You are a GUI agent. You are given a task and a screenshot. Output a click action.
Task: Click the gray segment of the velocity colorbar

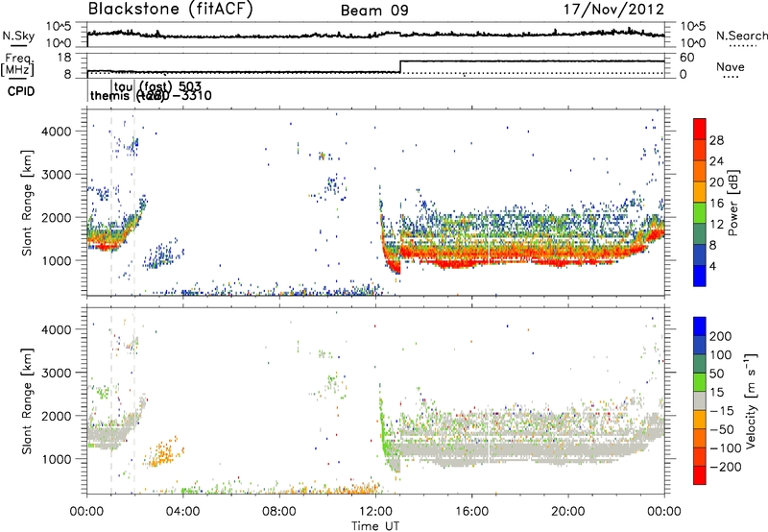tap(700, 400)
